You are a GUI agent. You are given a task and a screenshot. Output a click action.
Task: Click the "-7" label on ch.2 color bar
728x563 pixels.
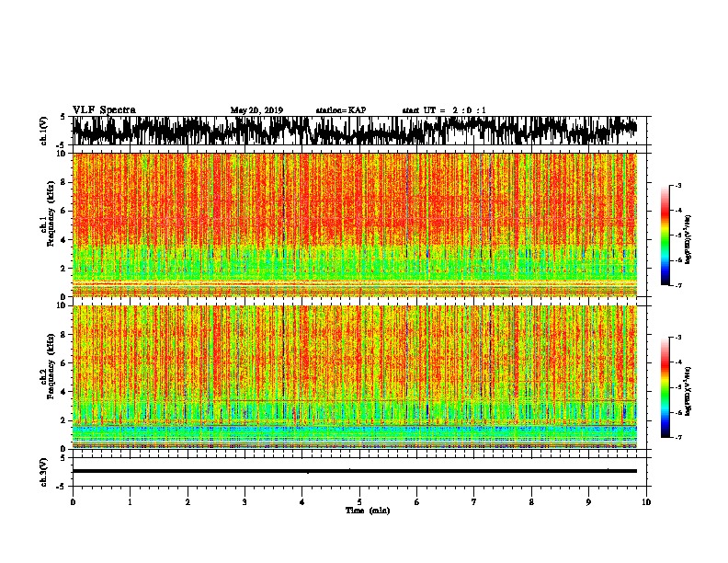pos(677,437)
